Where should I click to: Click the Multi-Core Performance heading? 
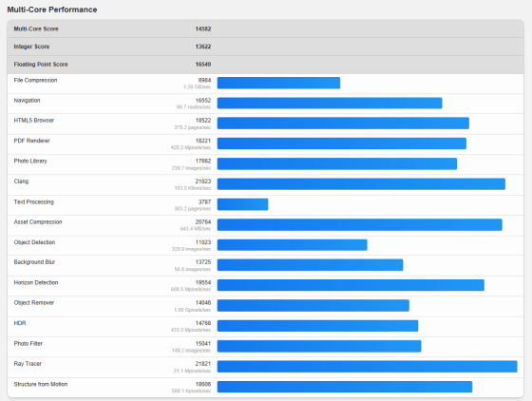click(52, 10)
